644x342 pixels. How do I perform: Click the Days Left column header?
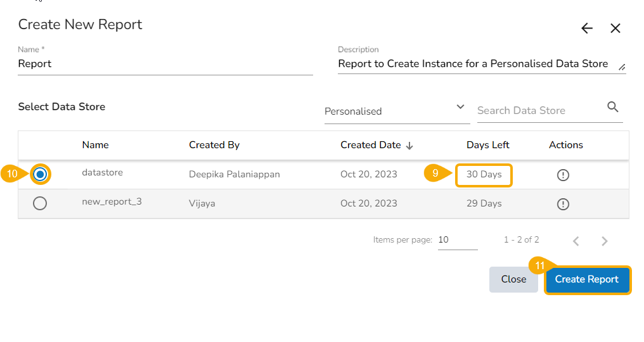pyautogui.click(x=488, y=145)
